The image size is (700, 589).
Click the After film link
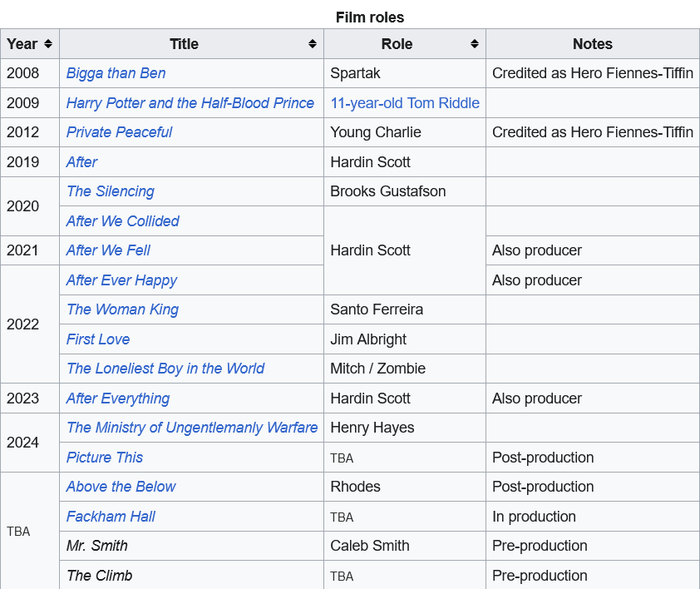click(x=81, y=162)
